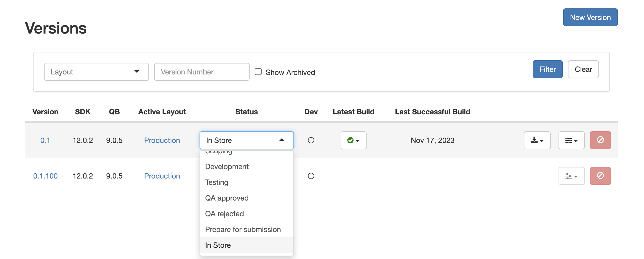Collapse the In Store status dropdown
The image size is (644, 259).
coord(282,140)
